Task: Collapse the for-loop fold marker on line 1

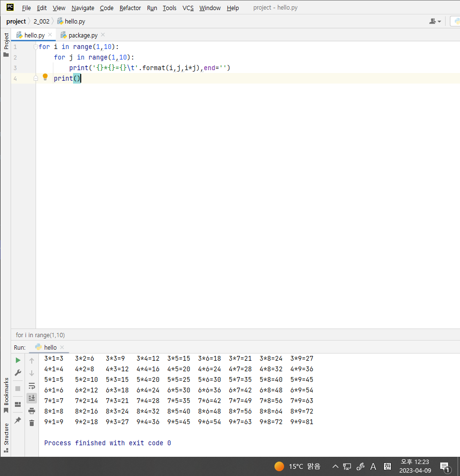Action: point(36,47)
